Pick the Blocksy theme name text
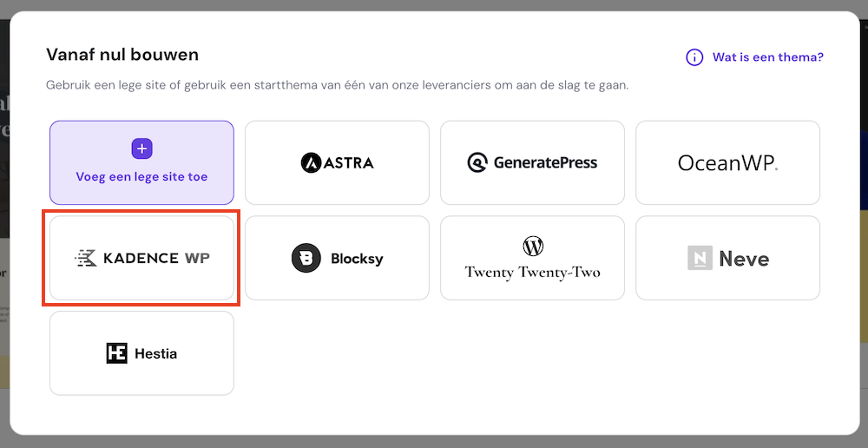The height and width of the screenshot is (448, 868). [x=357, y=259]
